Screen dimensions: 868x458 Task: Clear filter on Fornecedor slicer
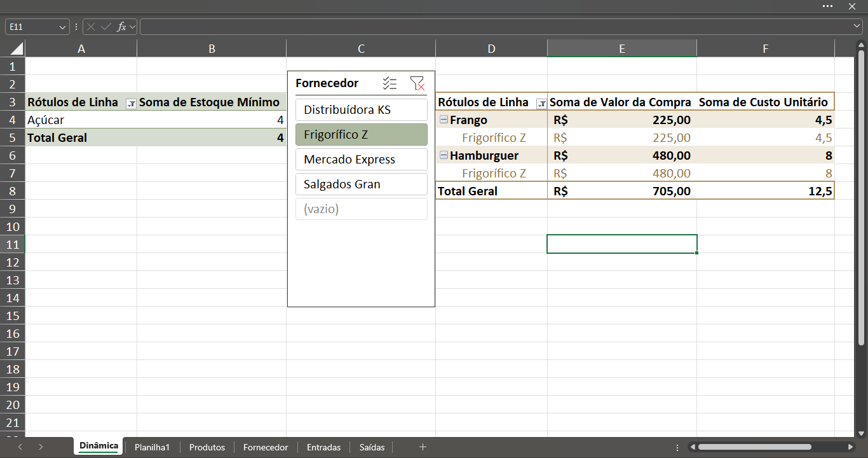pos(417,83)
